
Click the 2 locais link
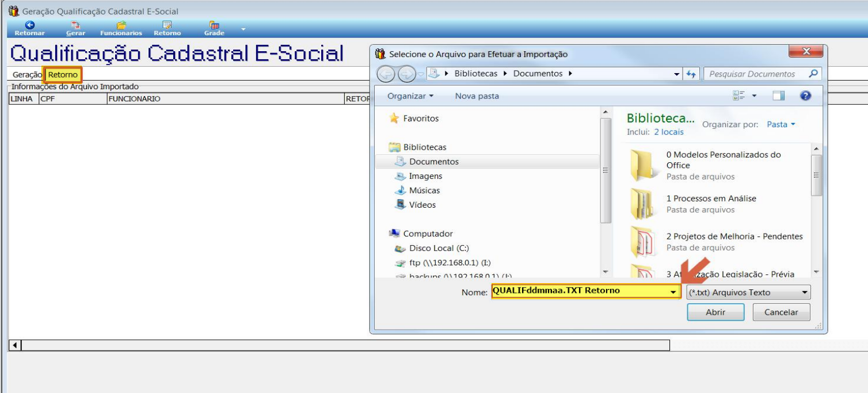669,132
